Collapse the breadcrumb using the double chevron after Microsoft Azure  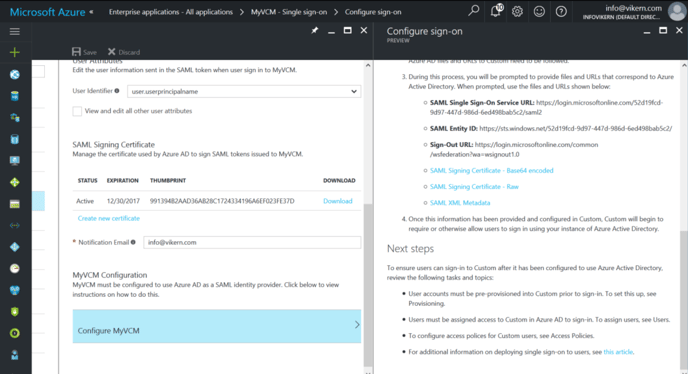click(91, 12)
